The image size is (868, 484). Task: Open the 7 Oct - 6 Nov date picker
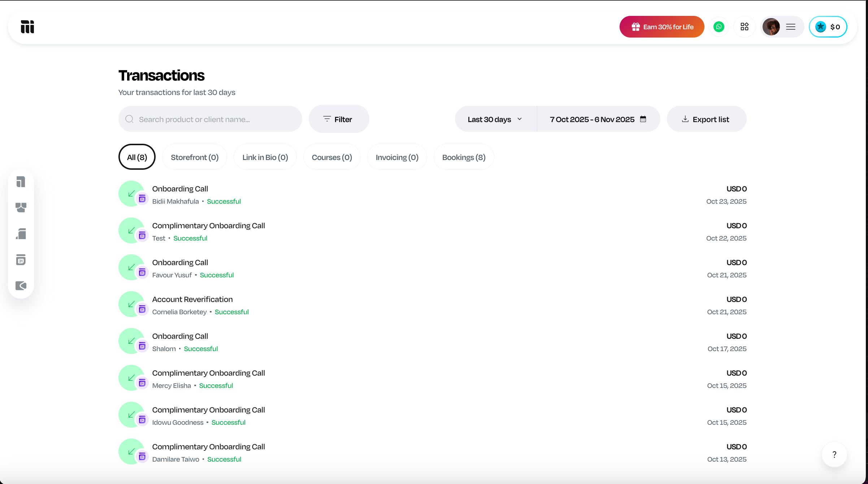point(598,119)
